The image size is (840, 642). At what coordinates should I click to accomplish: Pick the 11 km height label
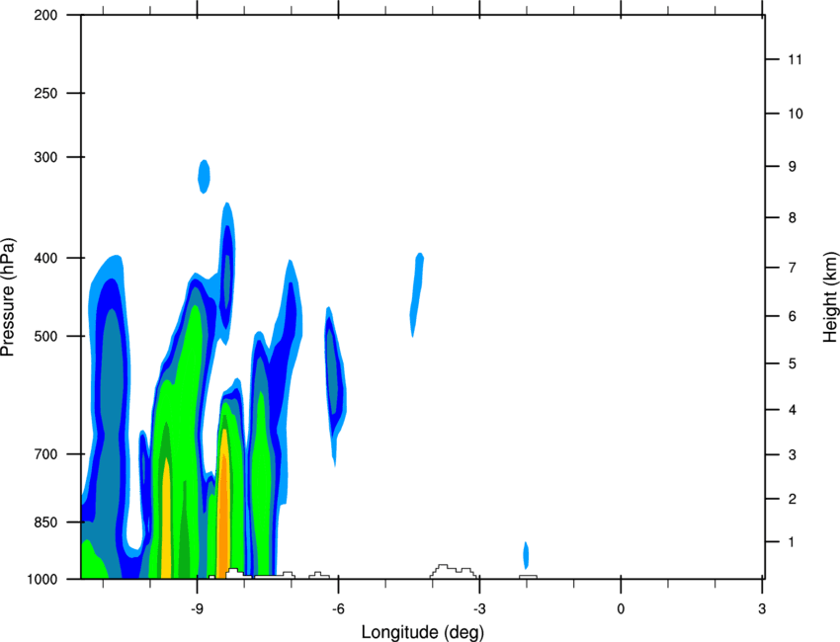point(795,59)
